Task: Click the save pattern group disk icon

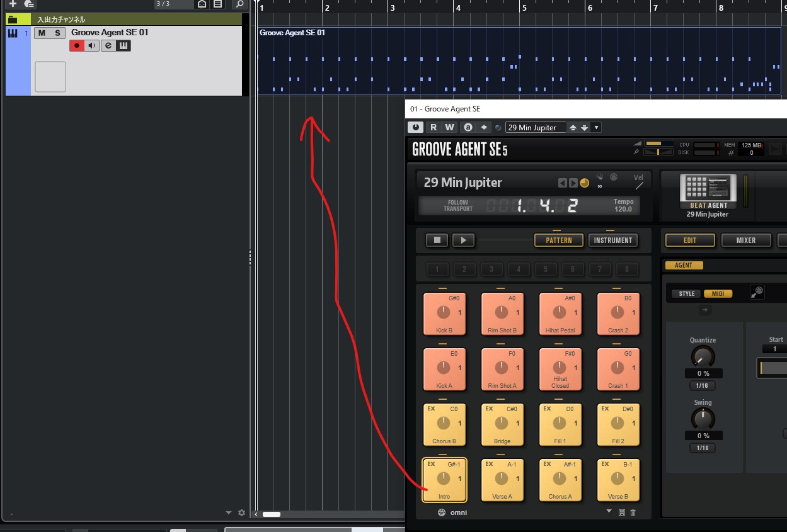Action: coord(622,512)
